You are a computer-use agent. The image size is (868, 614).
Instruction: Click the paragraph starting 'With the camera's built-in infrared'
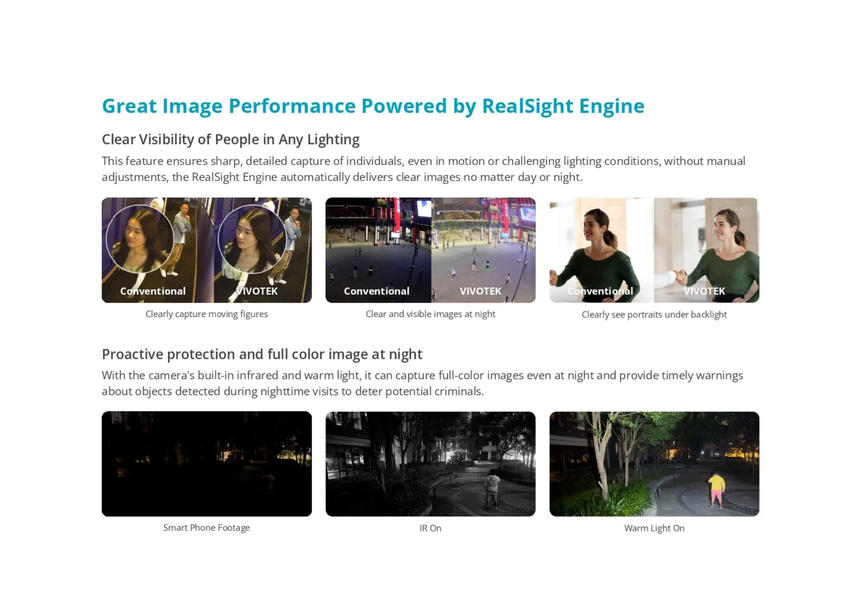pyautogui.click(x=422, y=383)
